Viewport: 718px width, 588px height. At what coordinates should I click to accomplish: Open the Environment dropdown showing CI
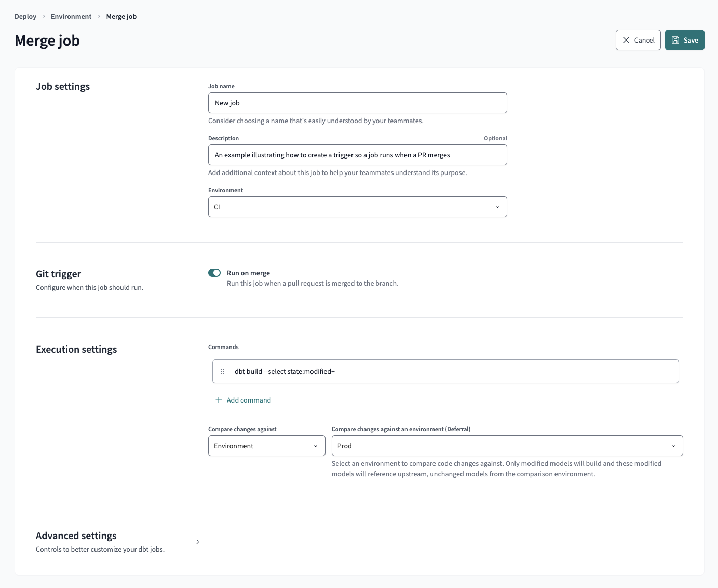[x=357, y=207]
